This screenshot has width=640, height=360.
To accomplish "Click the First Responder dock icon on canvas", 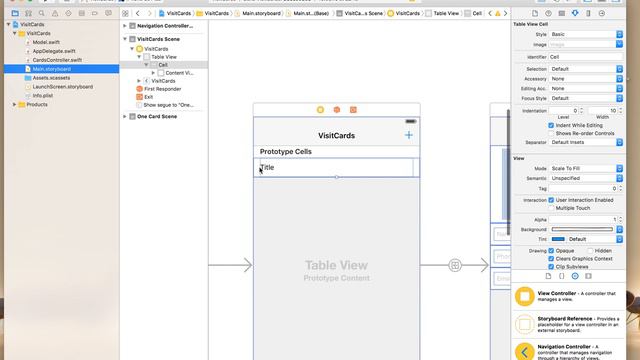I will point(337,110).
